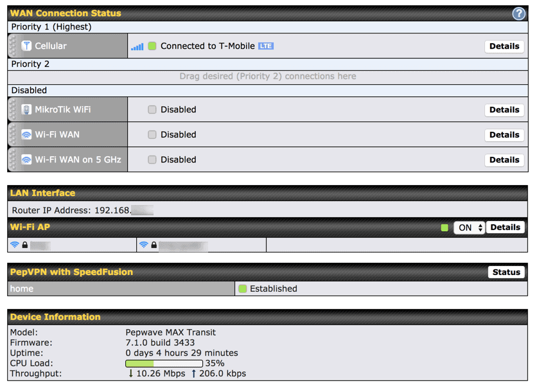Click the download throughput arrow

point(130,373)
